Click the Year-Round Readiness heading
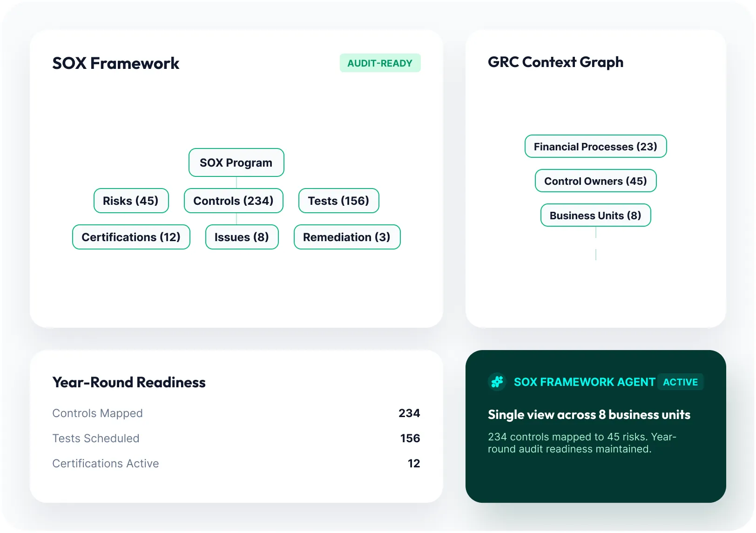The height and width of the screenshot is (533, 756). tap(129, 382)
